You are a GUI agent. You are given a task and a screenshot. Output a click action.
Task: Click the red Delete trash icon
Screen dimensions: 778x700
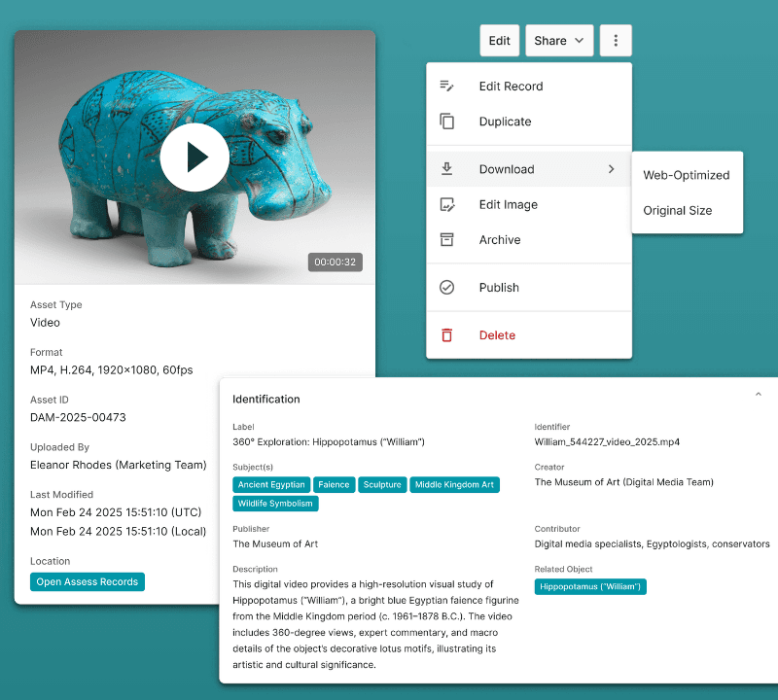pos(447,334)
